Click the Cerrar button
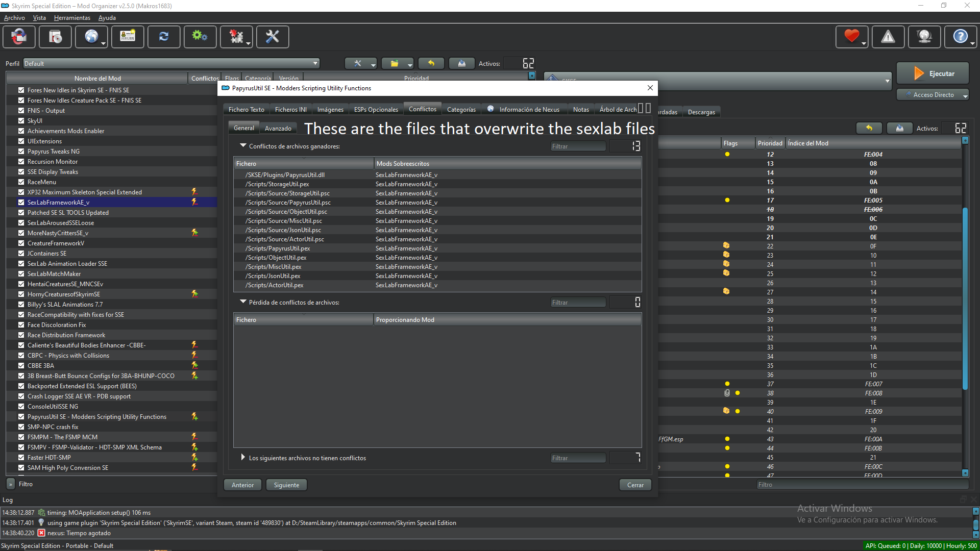 635,485
